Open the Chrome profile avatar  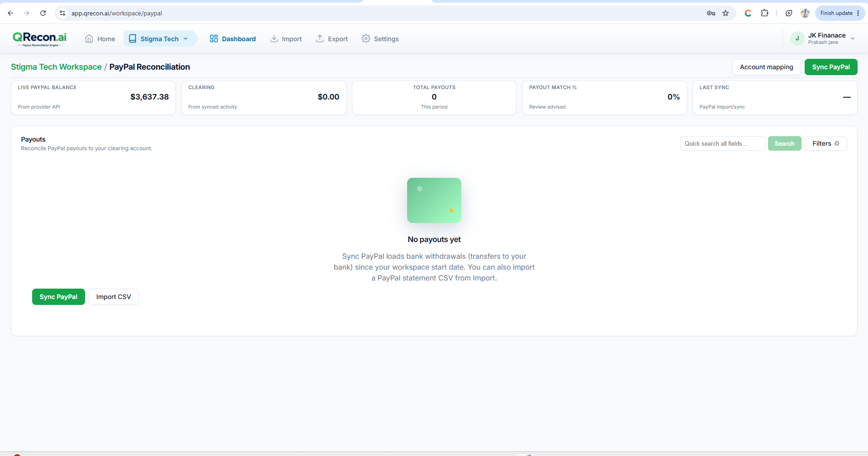pos(805,13)
